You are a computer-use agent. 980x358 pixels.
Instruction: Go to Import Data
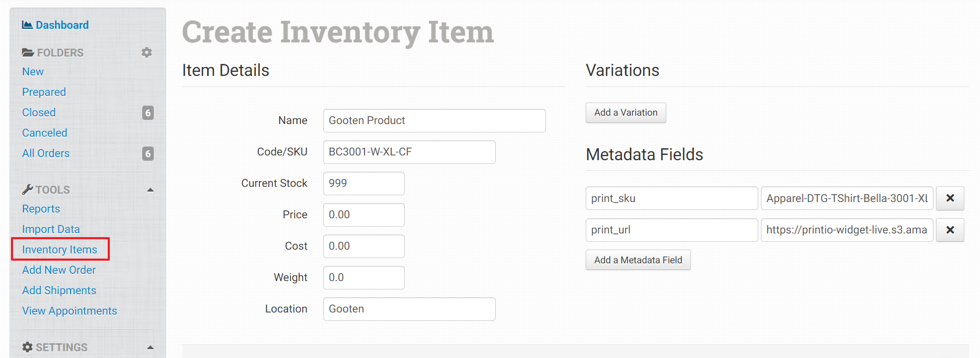point(51,229)
